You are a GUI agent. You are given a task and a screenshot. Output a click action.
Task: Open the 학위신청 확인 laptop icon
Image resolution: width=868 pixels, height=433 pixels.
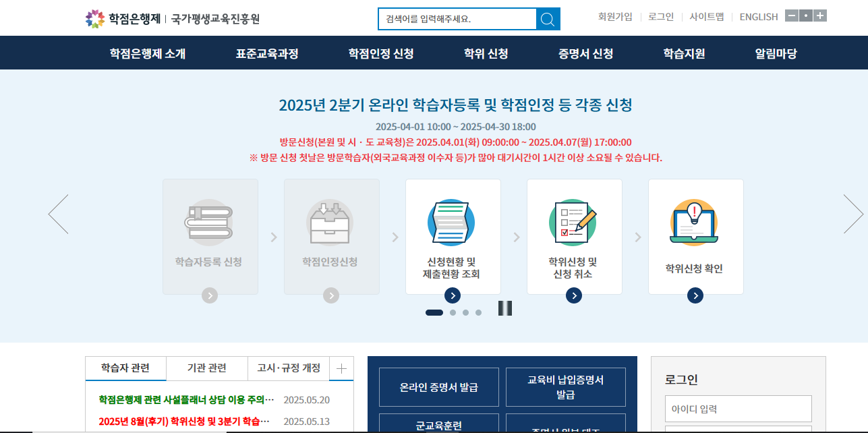695,221
